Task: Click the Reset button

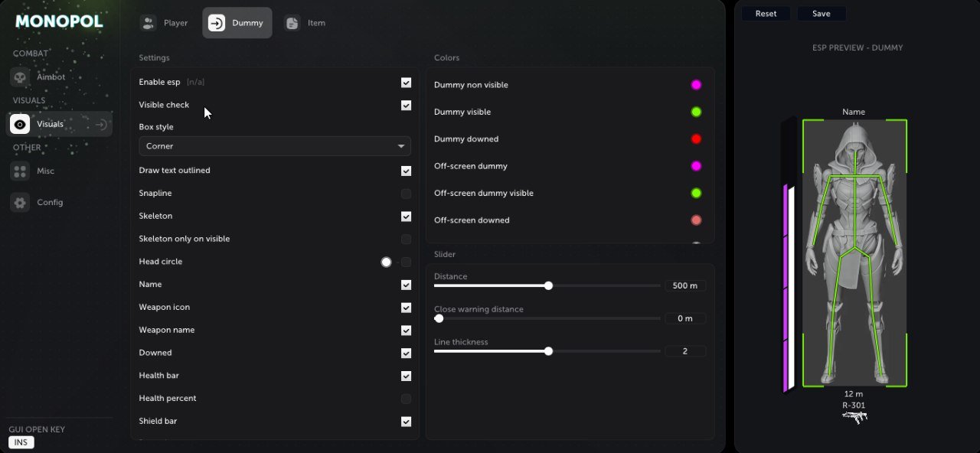Action: (x=766, y=14)
